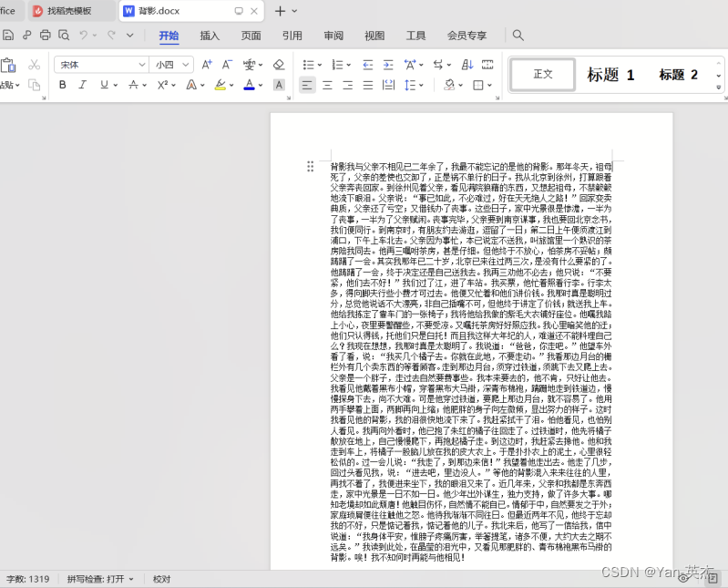This screenshot has width=728, height=588.
Task: Expand quick access toolbar chevron
Action: pyautogui.click(x=130, y=36)
